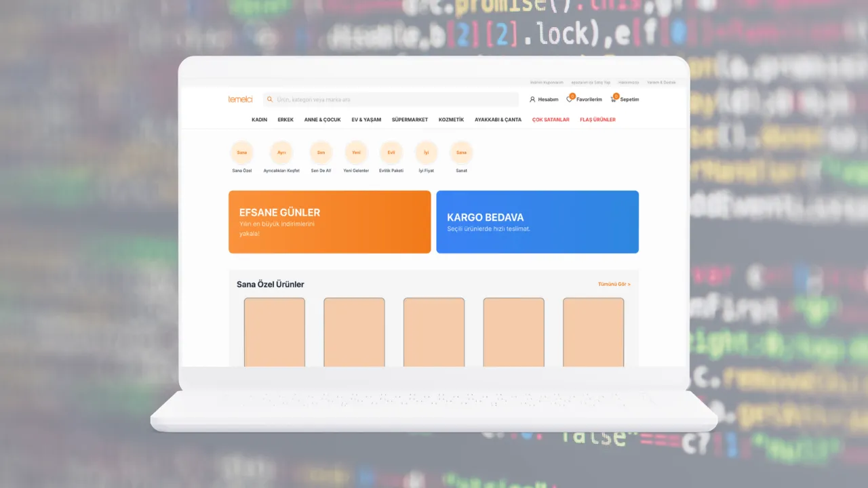Open the EFSANE GÜNLER orange banner
The height and width of the screenshot is (488, 868).
[330, 222]
